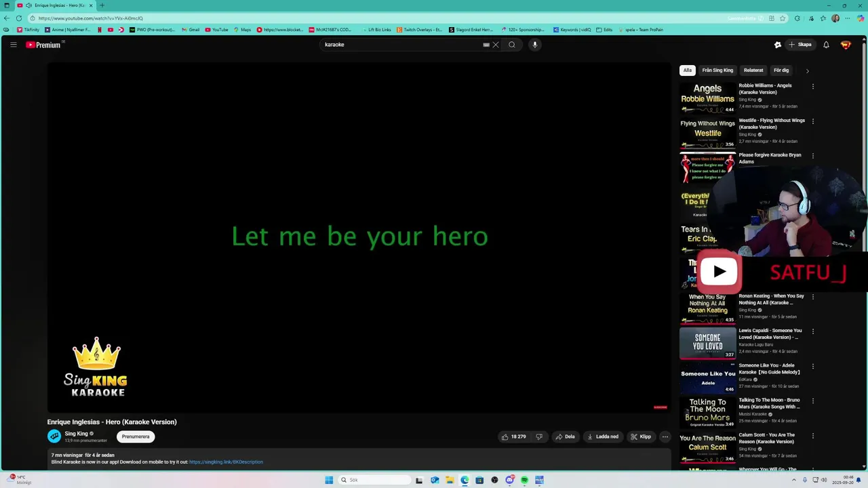Screen dimensions: 868x488
Task: Select the Alla filter chip
Action: point(688,70)
